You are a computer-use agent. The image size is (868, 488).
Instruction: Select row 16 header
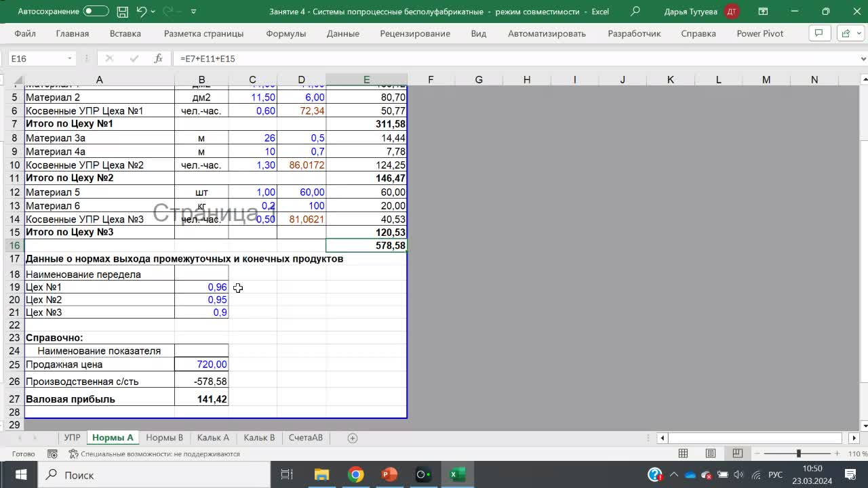15,245
